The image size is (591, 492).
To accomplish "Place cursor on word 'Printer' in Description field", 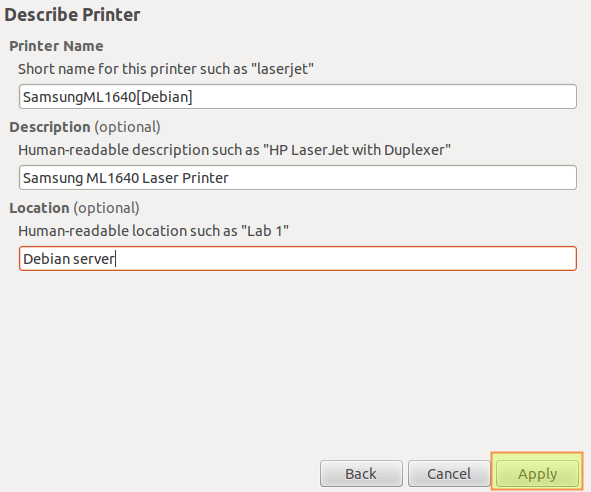I will point(205,178).
